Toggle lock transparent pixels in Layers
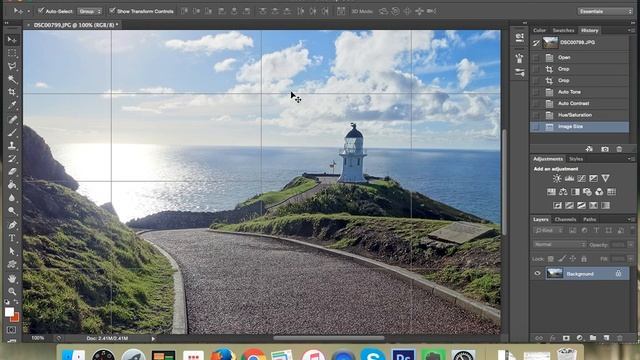This screenshot has width=640, height=360. [x=551, y=259]
